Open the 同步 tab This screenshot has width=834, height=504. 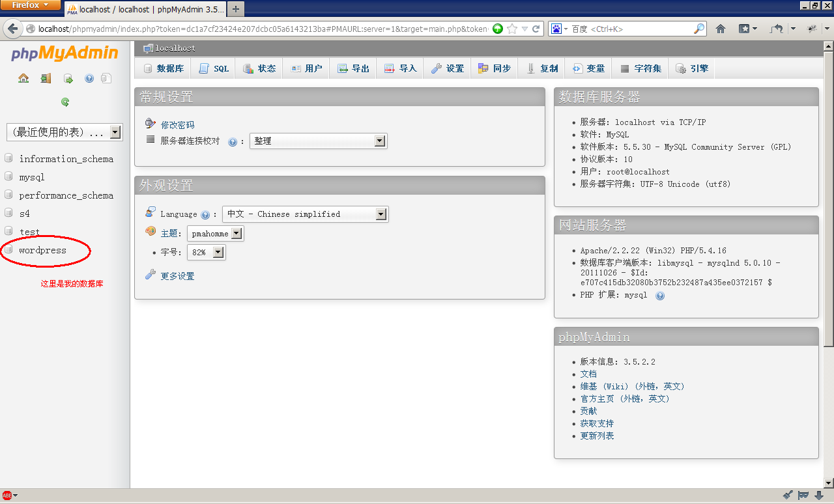495,68
